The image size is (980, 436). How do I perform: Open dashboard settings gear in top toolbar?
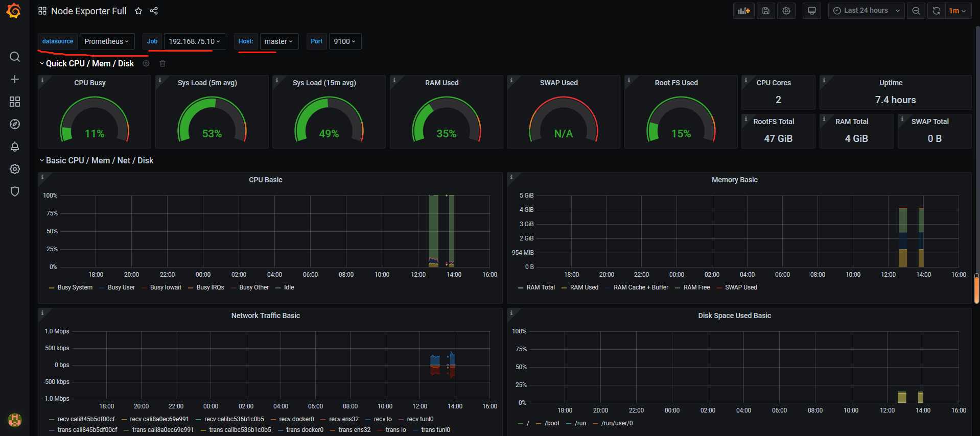pos(786,11)
